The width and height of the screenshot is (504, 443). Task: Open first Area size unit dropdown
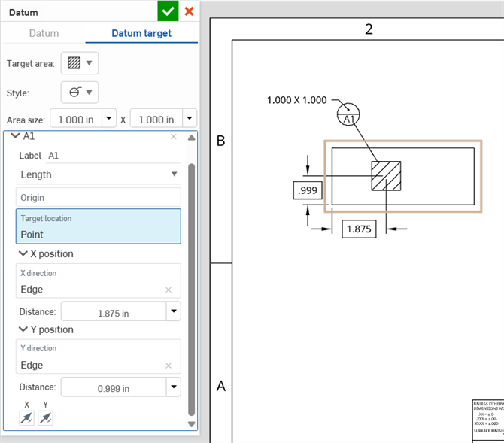point(110,119)
